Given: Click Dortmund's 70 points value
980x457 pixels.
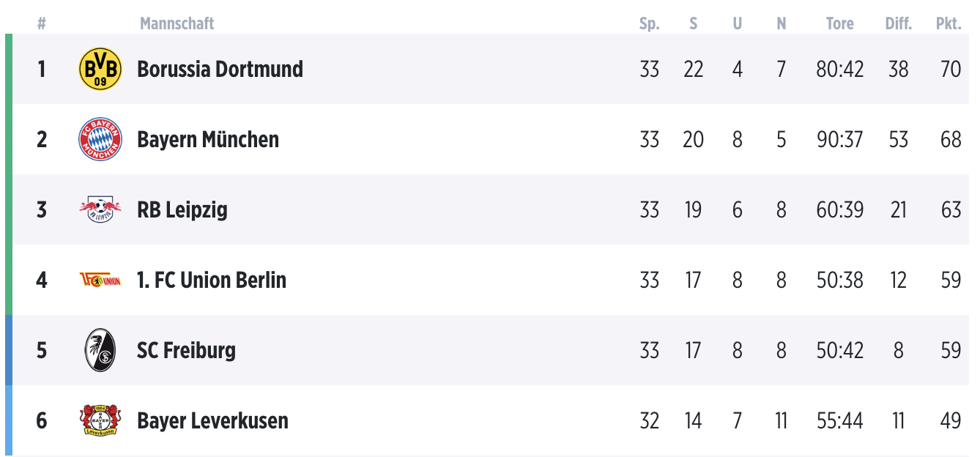Looking at the screenshot, I should (x=951, y=69).
